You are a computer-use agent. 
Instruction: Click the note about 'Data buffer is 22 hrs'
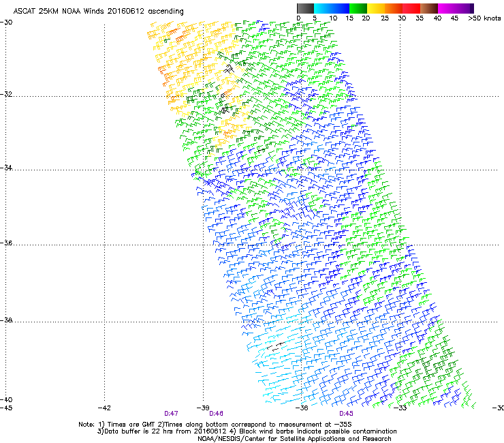click(163, 431)
